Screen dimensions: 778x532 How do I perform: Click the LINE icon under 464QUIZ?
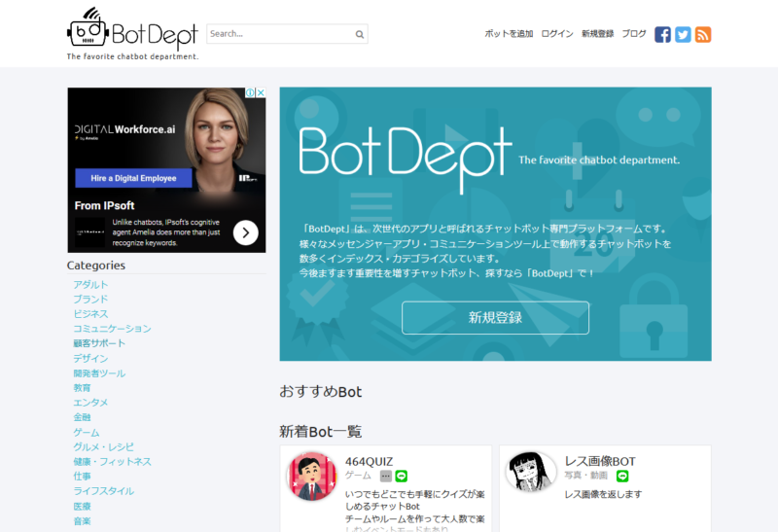coord(401,477)
